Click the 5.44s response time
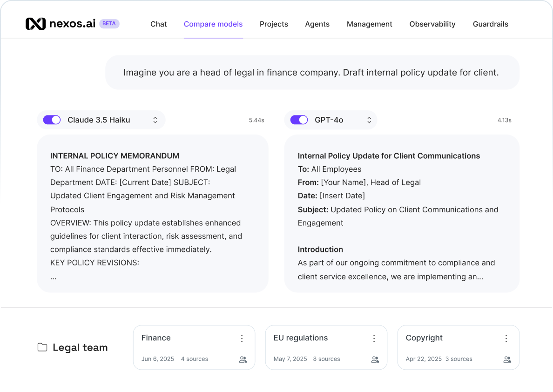The image size is (553, 392). pos(256,120)
